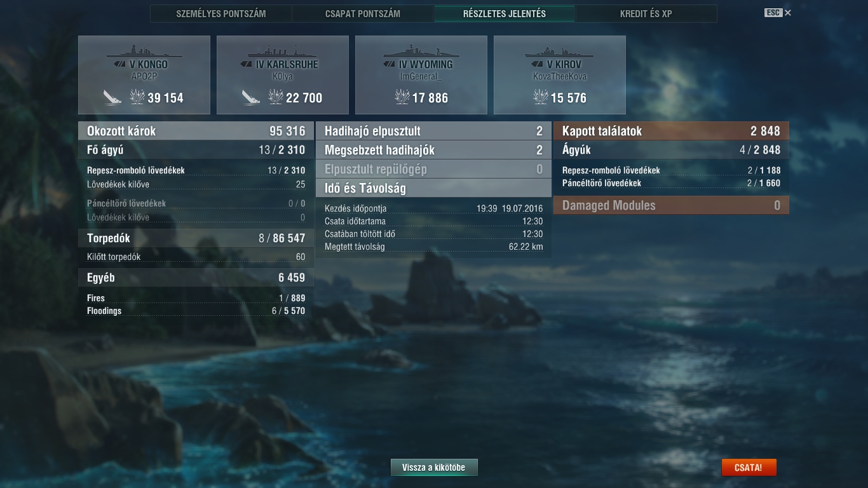Open the Csapat pontszám tab
The height and width of the screenshot is (488, 868).
pyautogui.click(x=363, y=13)
